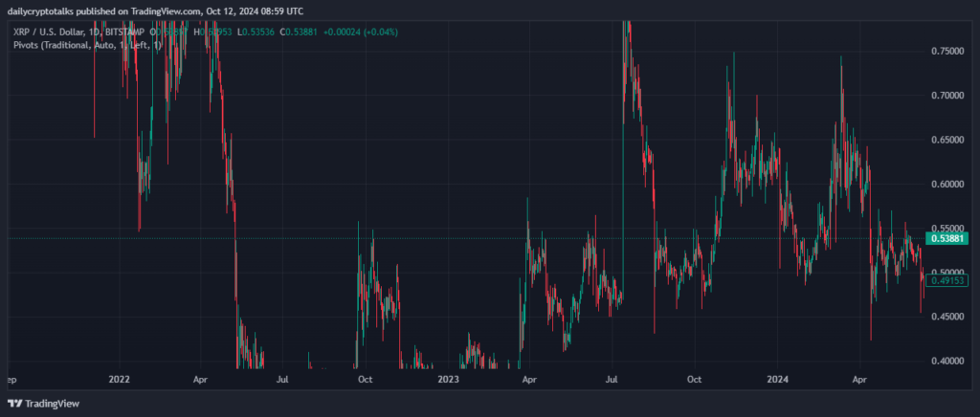Viewport: 980px width, 417px height.
Task: Click the 0.65000 price axis label
Action: coord(947,140)
